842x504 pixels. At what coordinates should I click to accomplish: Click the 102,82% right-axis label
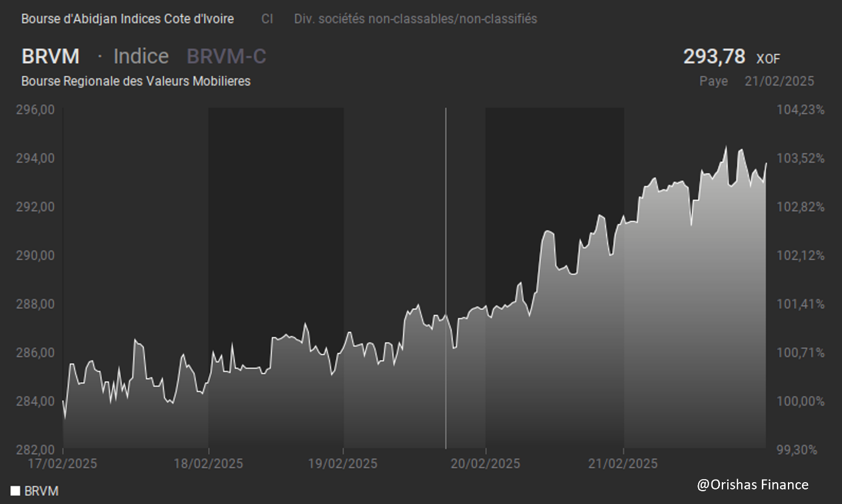[x=800, y=207]
